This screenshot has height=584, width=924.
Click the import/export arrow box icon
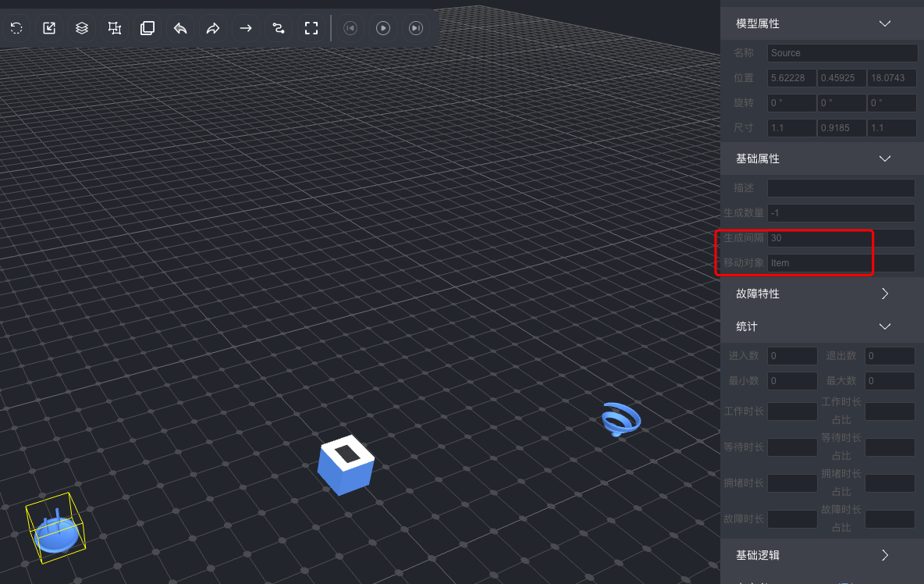click(x=49, y=28)
